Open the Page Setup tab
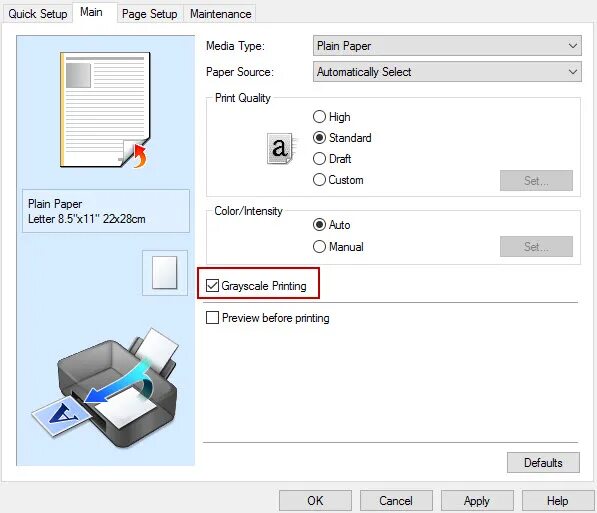This screenshot has width=597, height=513. [x=150, y=14]
